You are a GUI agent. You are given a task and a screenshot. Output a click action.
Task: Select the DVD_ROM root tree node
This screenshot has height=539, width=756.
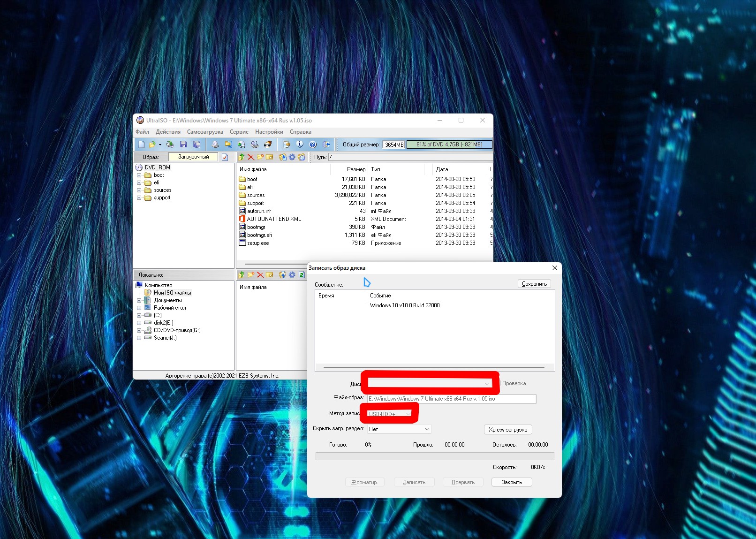click(x=157, y=167)
